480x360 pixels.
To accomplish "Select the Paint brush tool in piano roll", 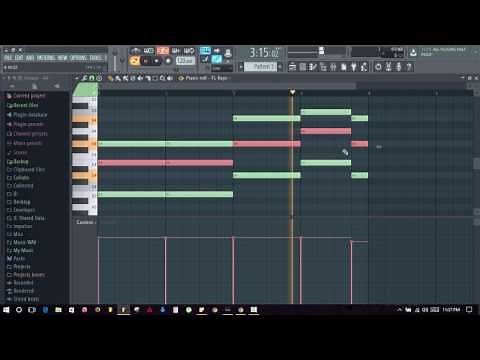I will pyautogui.click(x=118, y=78).
